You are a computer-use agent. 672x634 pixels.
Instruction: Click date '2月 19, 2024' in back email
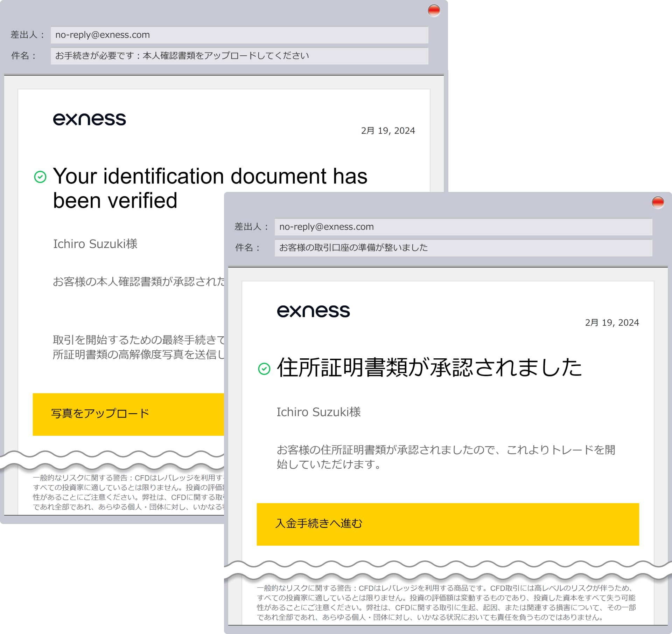pyautogui.click(x=388, y=131)
